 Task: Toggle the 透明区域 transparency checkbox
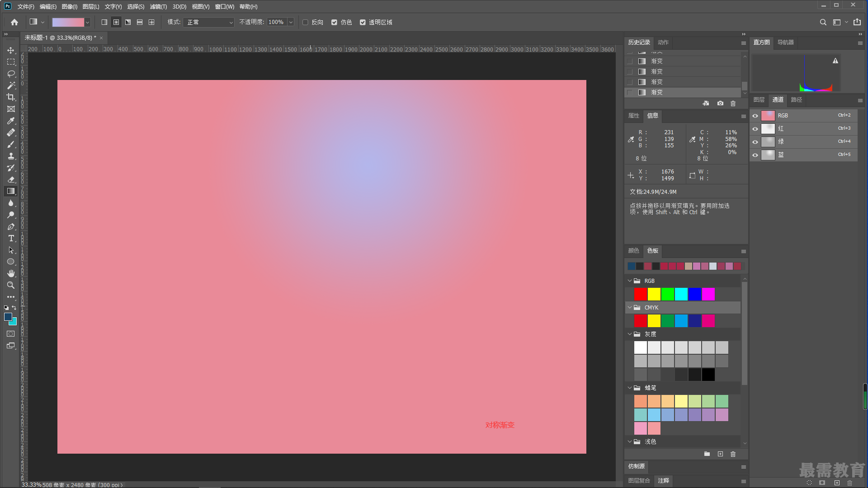point(363,22)
